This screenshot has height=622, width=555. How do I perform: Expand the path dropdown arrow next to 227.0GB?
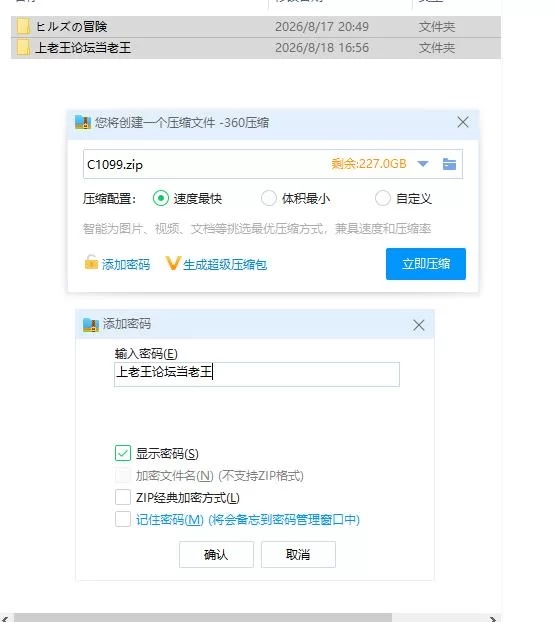pyautogui.click(x=423, y=164)
